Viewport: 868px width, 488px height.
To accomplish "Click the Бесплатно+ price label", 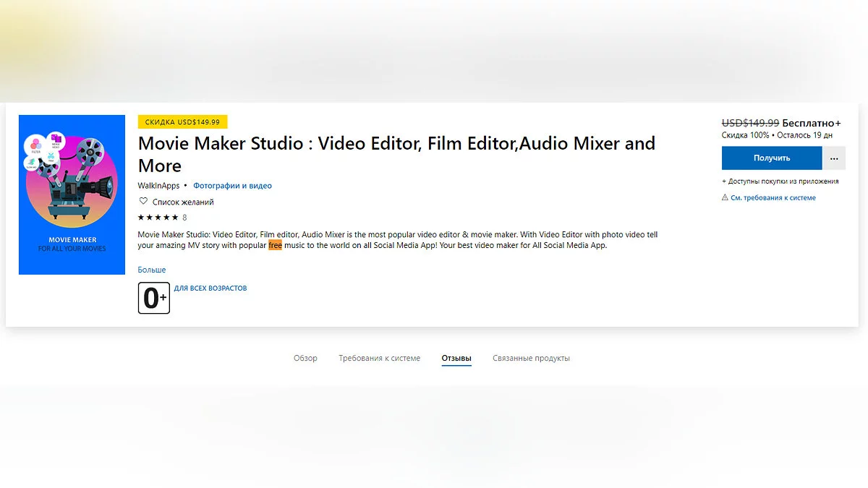I will coord(812,123).
